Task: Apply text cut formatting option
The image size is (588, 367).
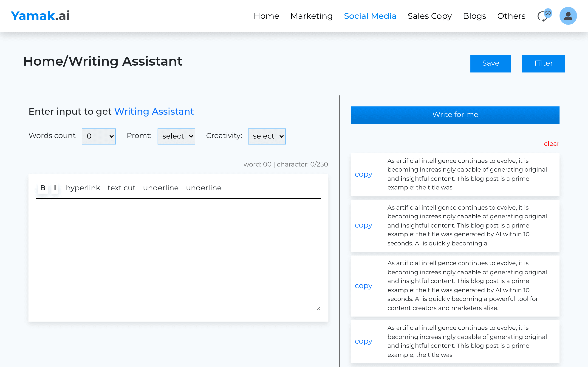Action: pos(122,188)
